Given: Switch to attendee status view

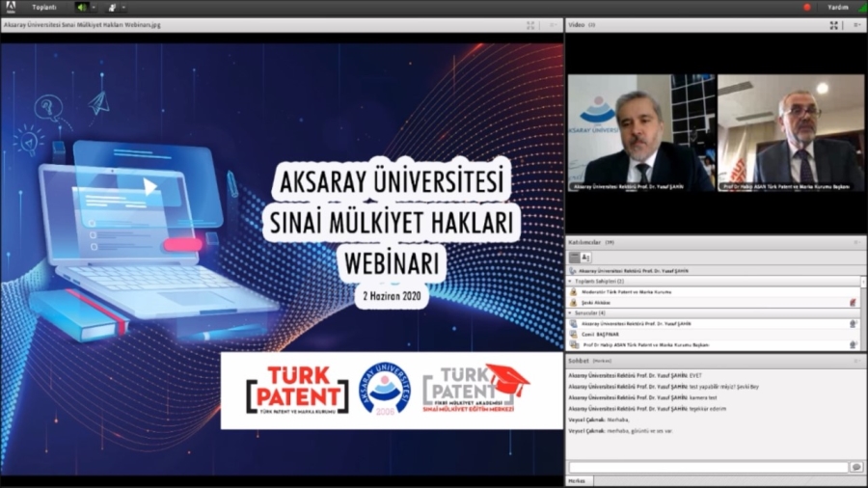Looking at the screenshot, I should [x=585, y=258].
